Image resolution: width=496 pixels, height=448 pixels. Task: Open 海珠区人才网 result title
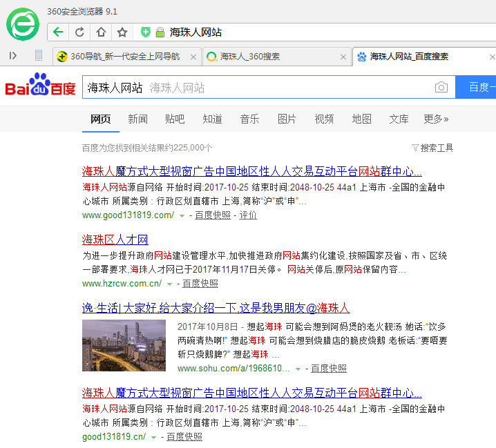(115, 240)
